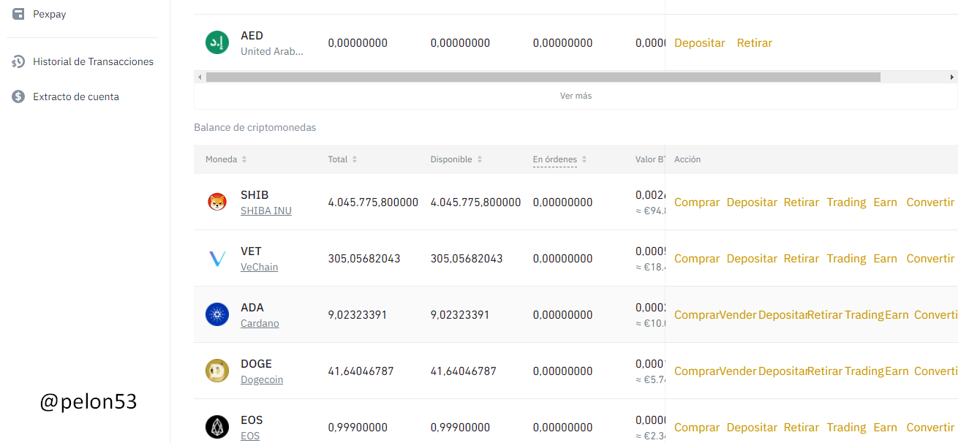This screenshot has width=980, height=443.
Task: Click Trading for VET
Action: click(x=846, y=259)
